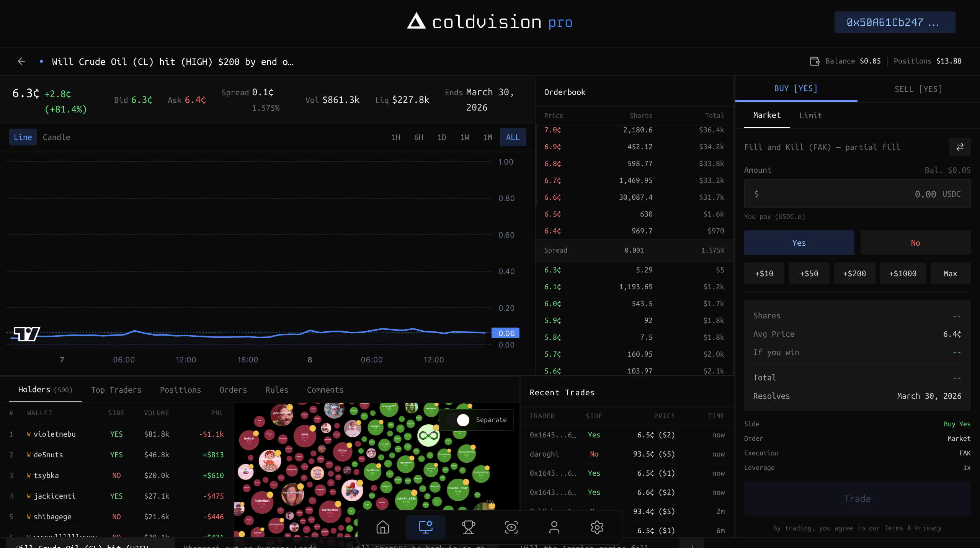Click the swap arrows order-type icon

pos(960,147)
